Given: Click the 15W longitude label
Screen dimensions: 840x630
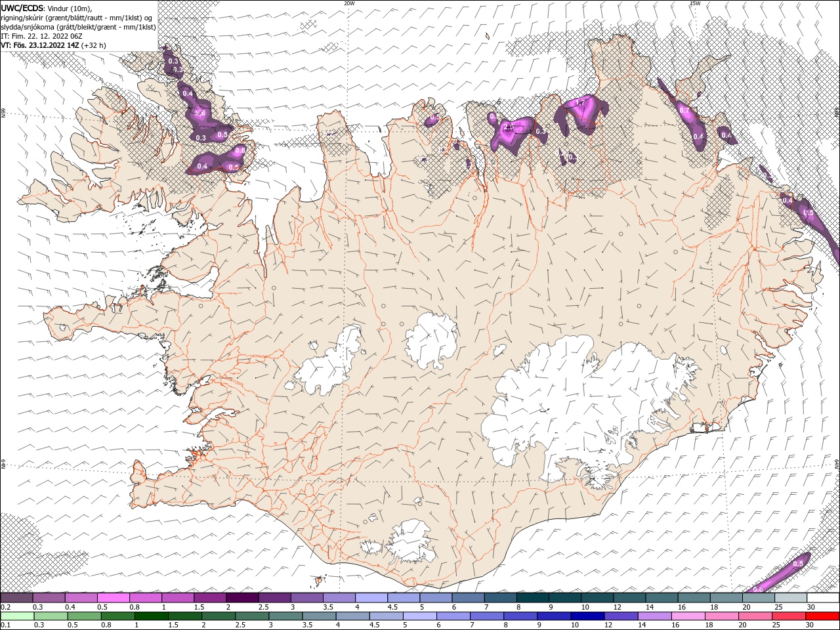Looking at the screenshot, I should click(695, 3).
